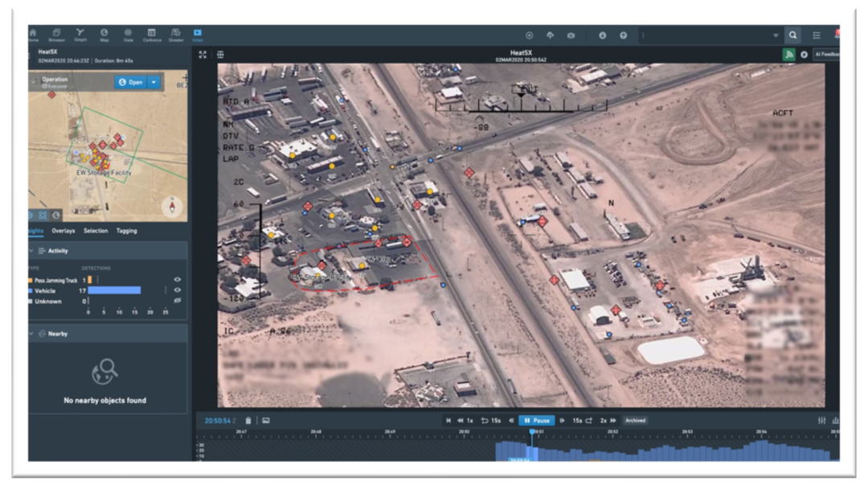Click timeline tick labeled 20:48
868x493 pixels.
316,432
